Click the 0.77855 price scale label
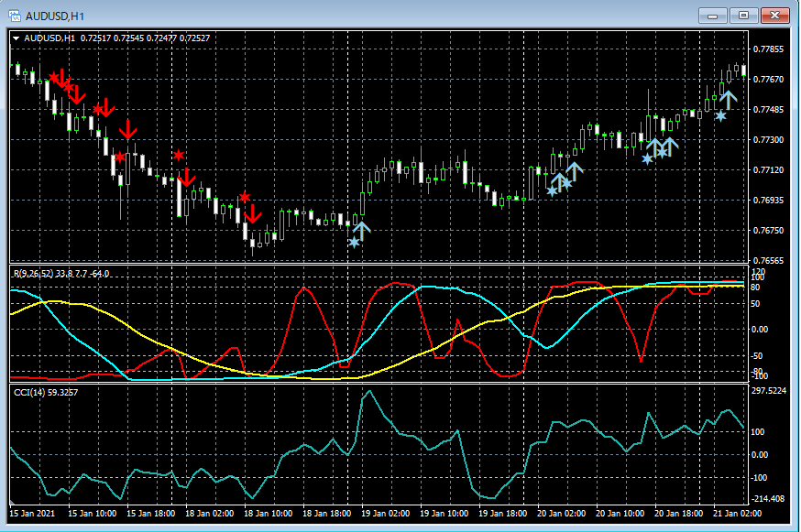This screenshot has height=532, width=801. click(x=768, y=49)
